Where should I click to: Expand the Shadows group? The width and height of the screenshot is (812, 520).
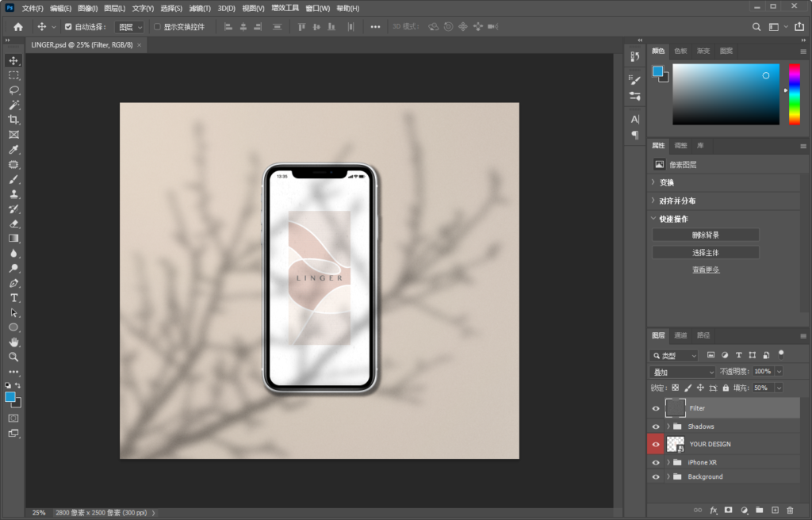pos(668,426)
